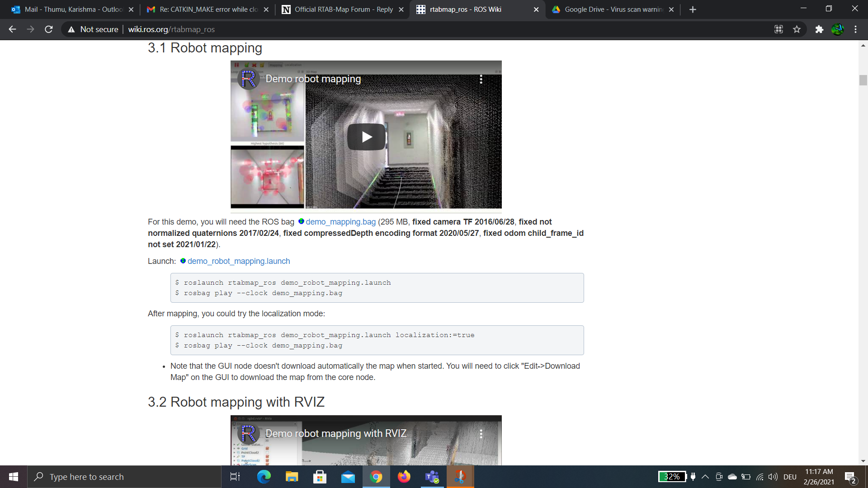
Task: Open a new browser tab
Action: [693, 9]
